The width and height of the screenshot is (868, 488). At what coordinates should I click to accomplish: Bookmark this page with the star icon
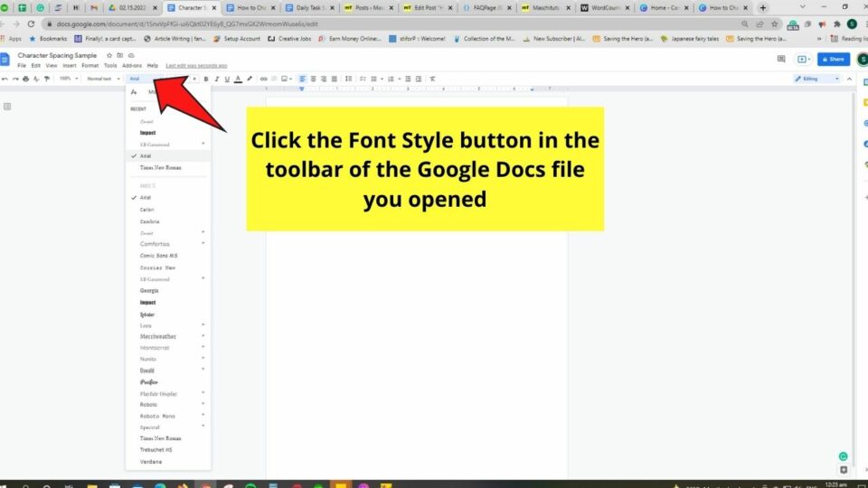click(x=775, y=24)
